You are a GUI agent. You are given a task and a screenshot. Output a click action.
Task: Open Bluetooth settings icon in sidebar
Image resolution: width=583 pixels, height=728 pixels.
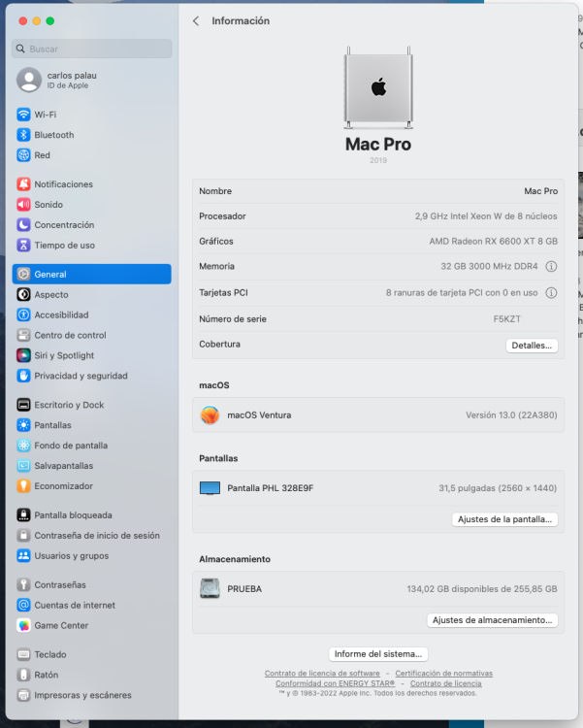23,135
